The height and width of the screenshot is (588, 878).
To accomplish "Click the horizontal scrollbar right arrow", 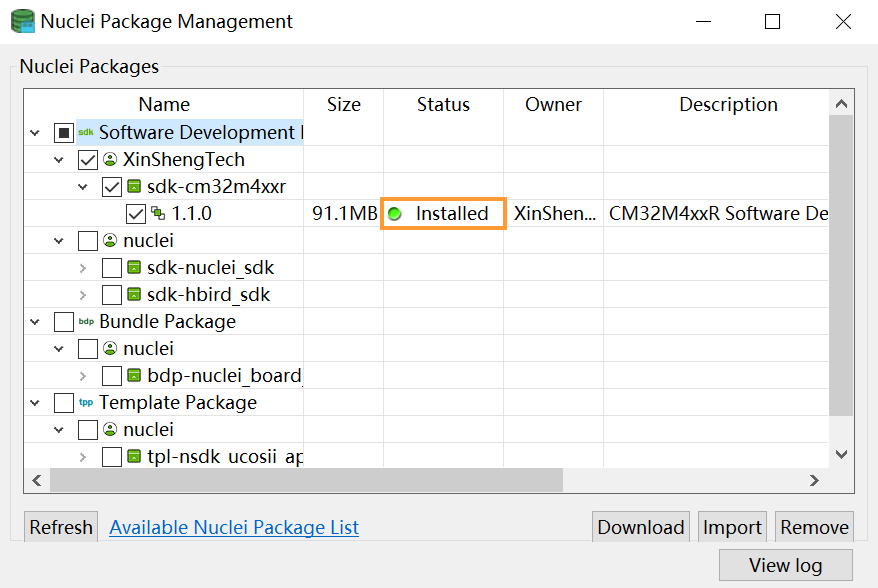I will [815, 480].
